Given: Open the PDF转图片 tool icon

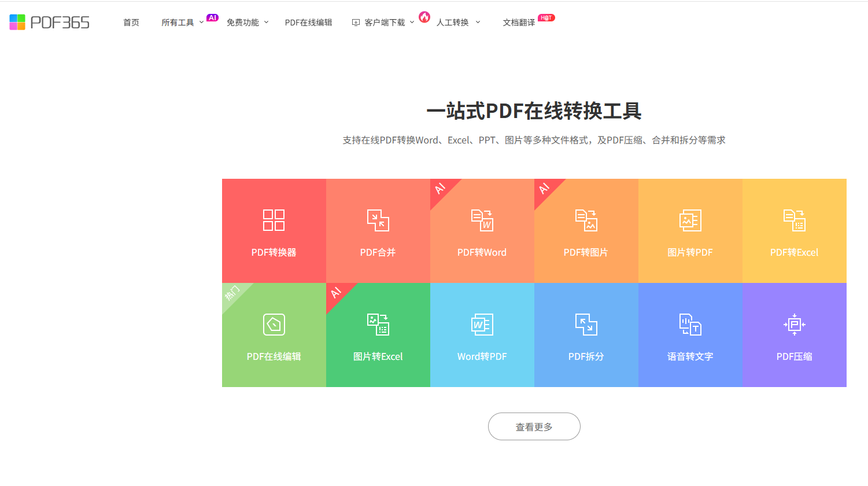Looking at the screenshot, I should pyautogui.click(x=586, y=220).
